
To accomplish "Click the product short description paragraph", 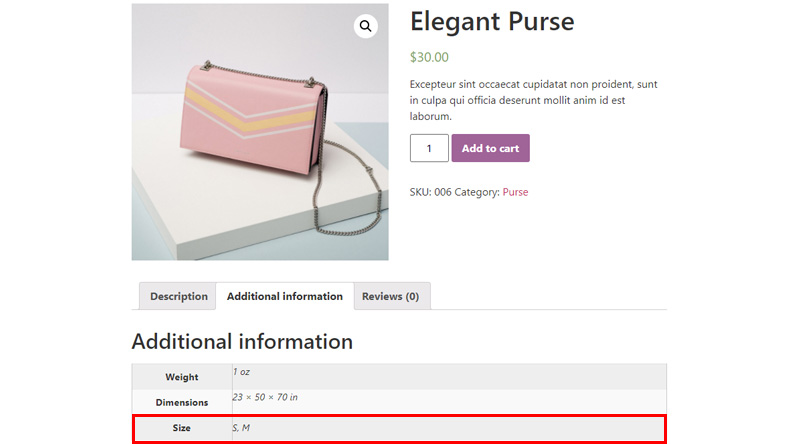I will coord(534,100).
